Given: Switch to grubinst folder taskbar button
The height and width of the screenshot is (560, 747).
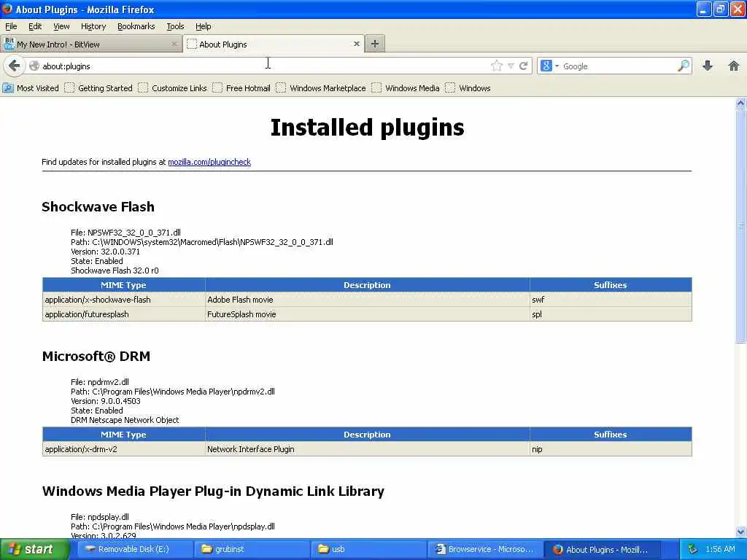Looking at the screenshot, I should (x=251, y=549).
